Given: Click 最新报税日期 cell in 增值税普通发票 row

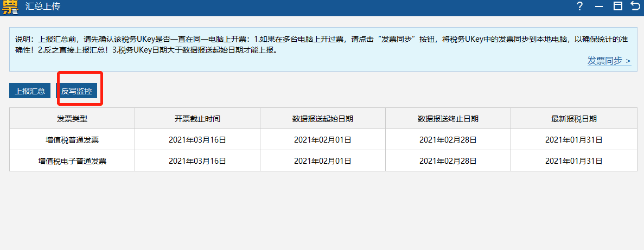Looking at the screenshot, I should tap(574, 140).
